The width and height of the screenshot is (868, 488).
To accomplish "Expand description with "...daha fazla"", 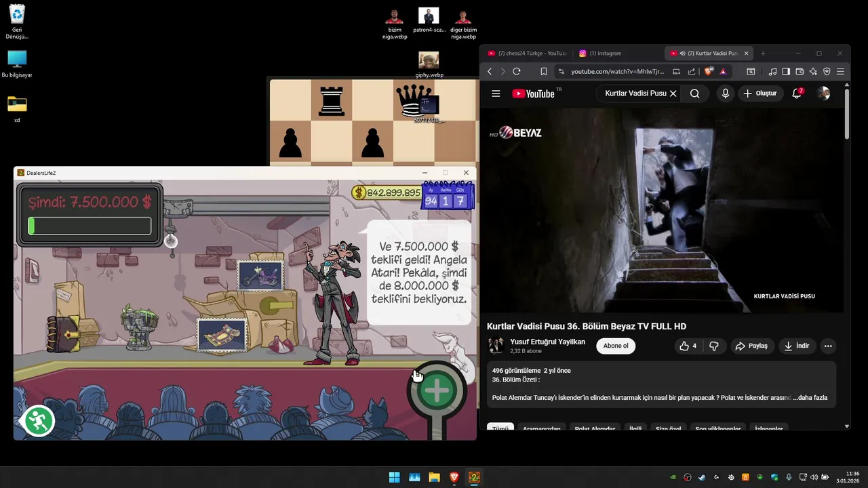I will [x=810, y=398].
